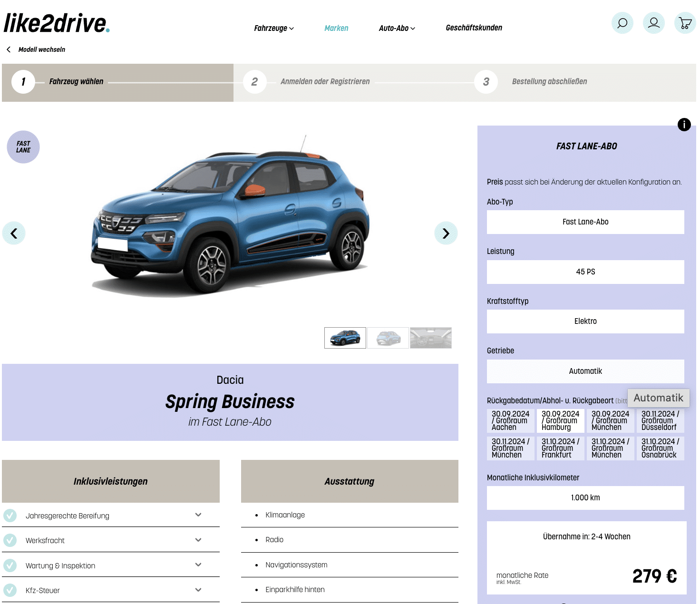Screen dimensions: 700x604
Task: Select 1.000 km monthly kilometers
Action: 585,498
